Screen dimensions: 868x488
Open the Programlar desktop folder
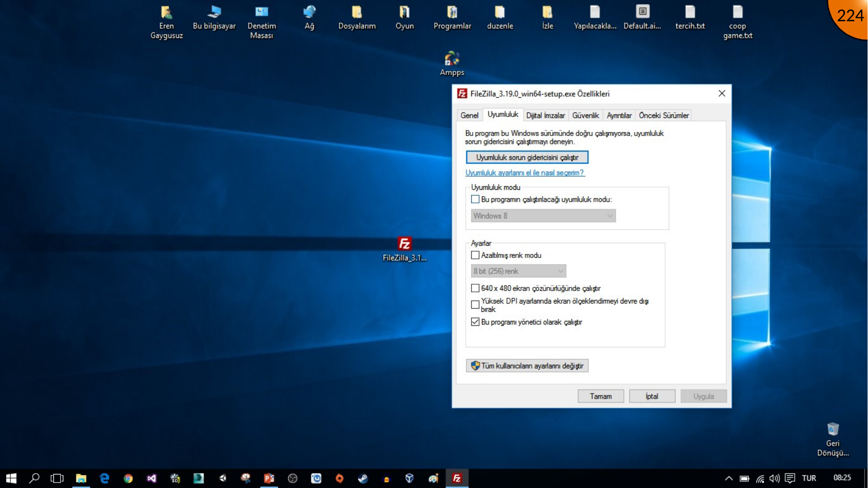[452, 18]
